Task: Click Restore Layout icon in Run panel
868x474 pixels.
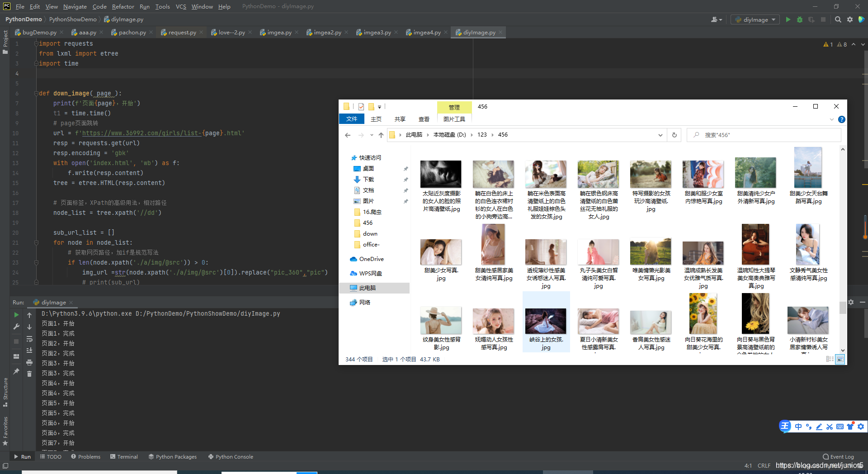Action: [x=16, y=356]
